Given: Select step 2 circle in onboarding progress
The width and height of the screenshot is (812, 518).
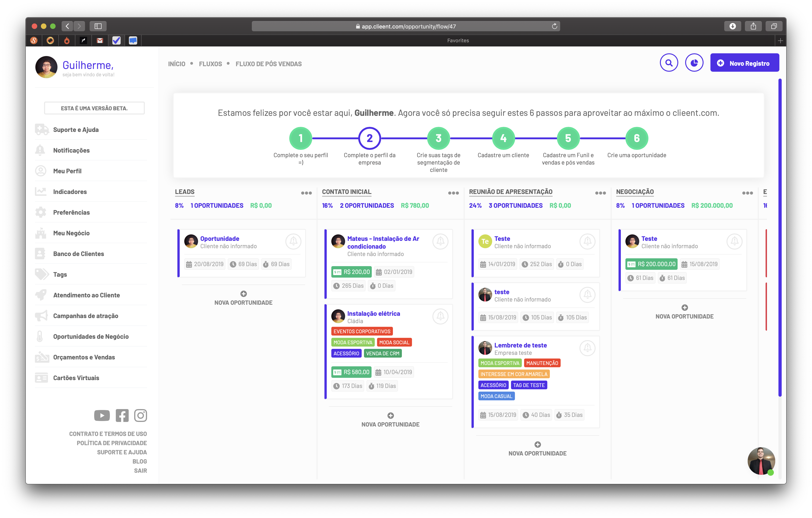Looking at the screenshot, I should point(369,138).
